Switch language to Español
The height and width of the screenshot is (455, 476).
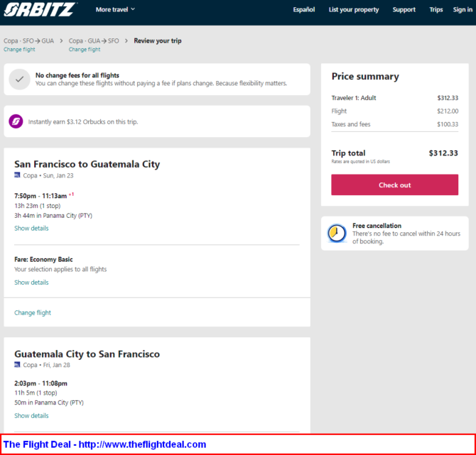pos(304,9)
